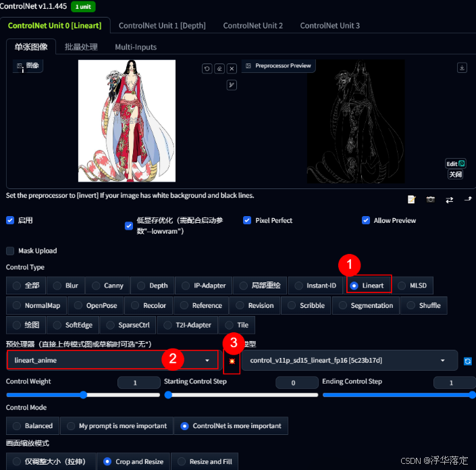Select the Instant-ID control type
The width and height of the screenshot is (476, 470).
tap(315, 286)
